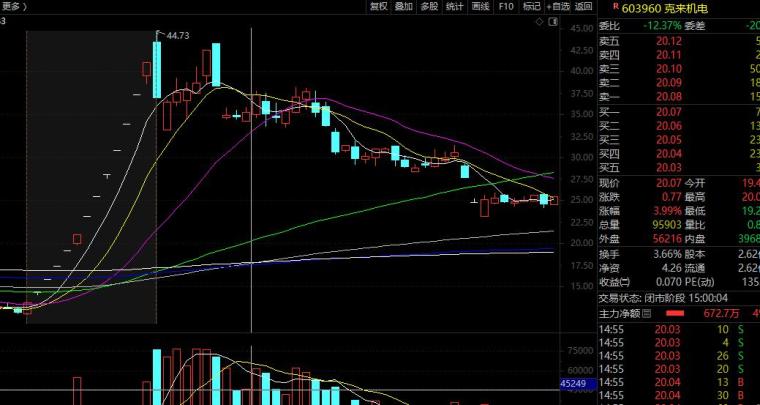The height and width of the screenshot is (405, 760).
Task: Click the 收益(二) earnings label
Action: [x=618, y=282]
